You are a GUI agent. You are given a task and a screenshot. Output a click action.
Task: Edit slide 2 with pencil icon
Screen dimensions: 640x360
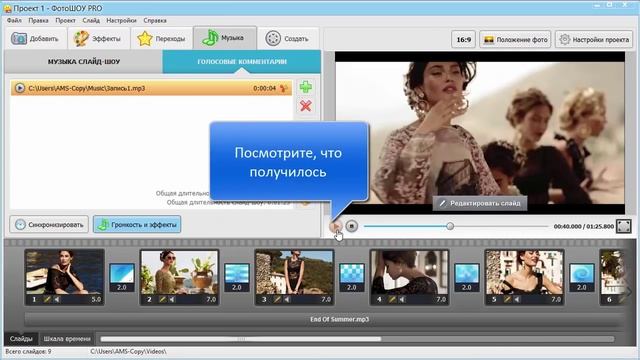[162, 300]
